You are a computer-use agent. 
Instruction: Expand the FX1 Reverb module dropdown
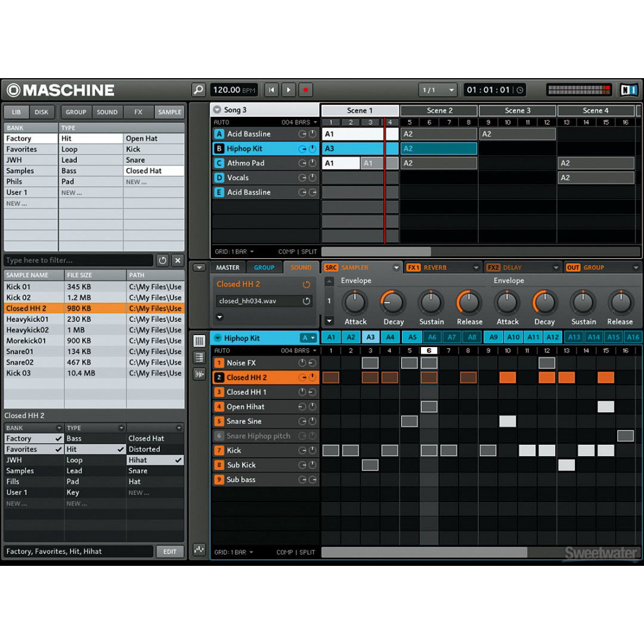(x=476, y=268)
